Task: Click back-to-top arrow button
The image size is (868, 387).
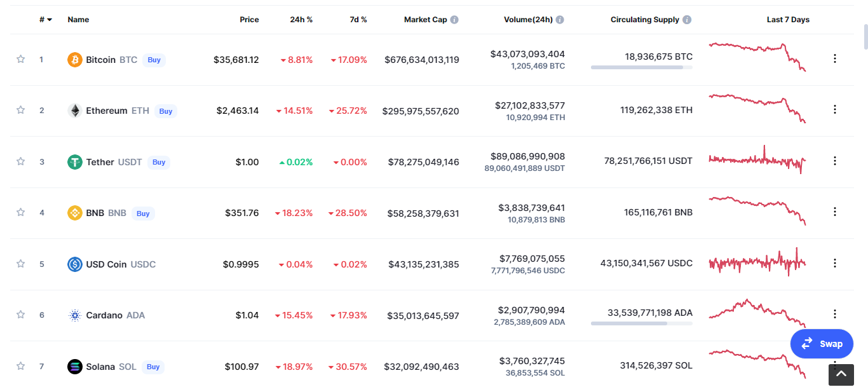Action: (x=841, y=374)
